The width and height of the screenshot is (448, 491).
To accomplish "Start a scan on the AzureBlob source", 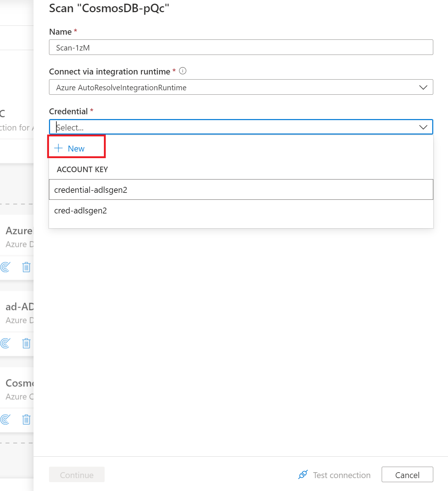I will [x=5, y=267].
